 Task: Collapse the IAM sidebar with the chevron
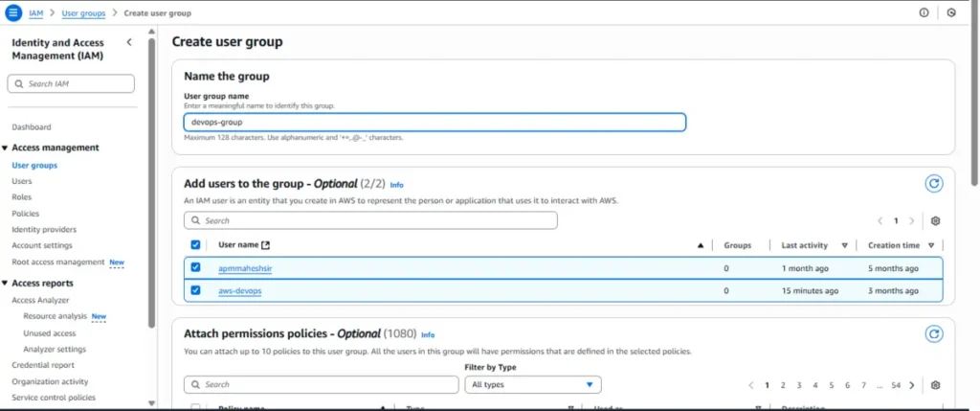(x=129, y=42)
